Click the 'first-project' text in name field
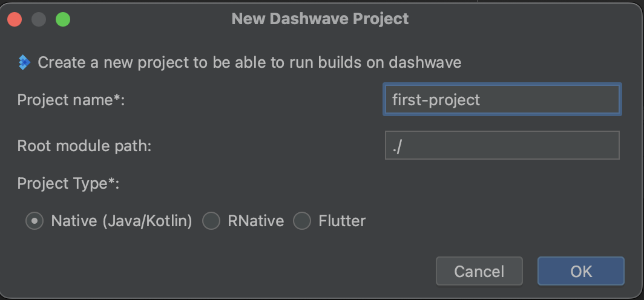This screenshot has width=644, height=300. coord(436,100)
